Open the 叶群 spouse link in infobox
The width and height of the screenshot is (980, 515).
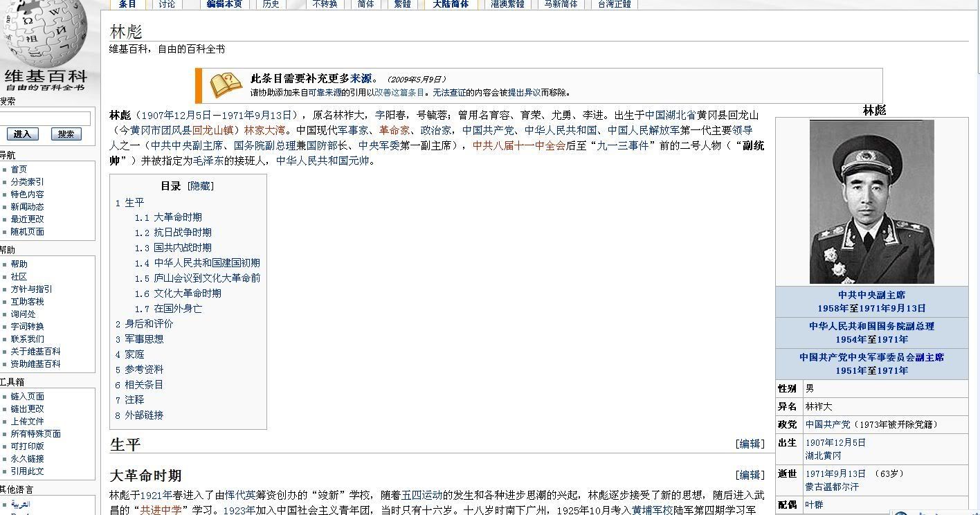[815, 505]
